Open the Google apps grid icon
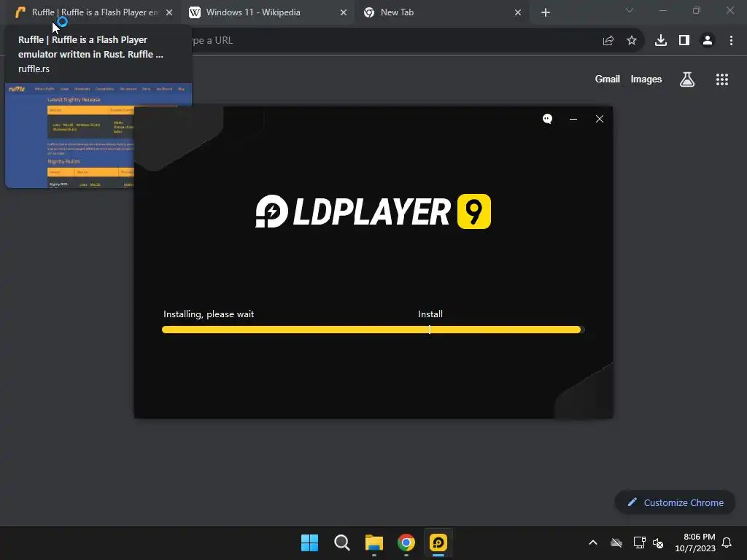The image size is (747, 560). (722, 79)
